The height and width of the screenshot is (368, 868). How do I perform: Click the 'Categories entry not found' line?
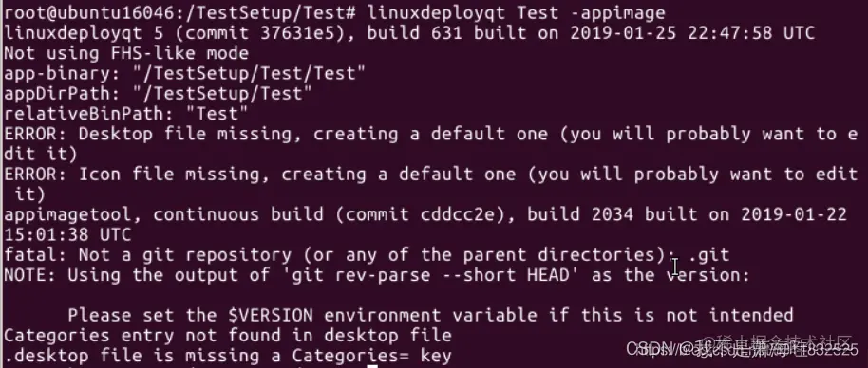[x=228, y=335]
